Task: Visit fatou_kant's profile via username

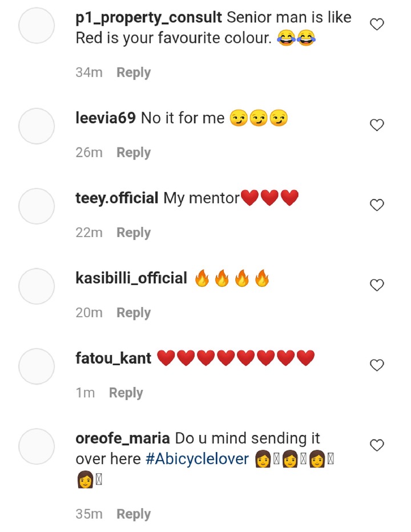Action: pyautogui.click(x=114, y=358)
